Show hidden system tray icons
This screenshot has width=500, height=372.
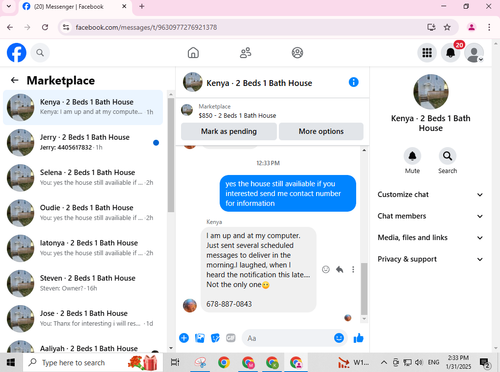(384, 362)
